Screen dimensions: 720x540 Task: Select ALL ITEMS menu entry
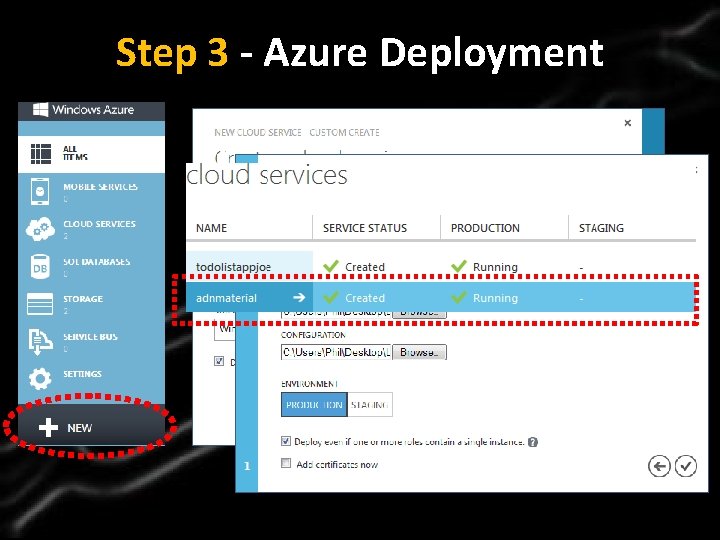[91, 154]
